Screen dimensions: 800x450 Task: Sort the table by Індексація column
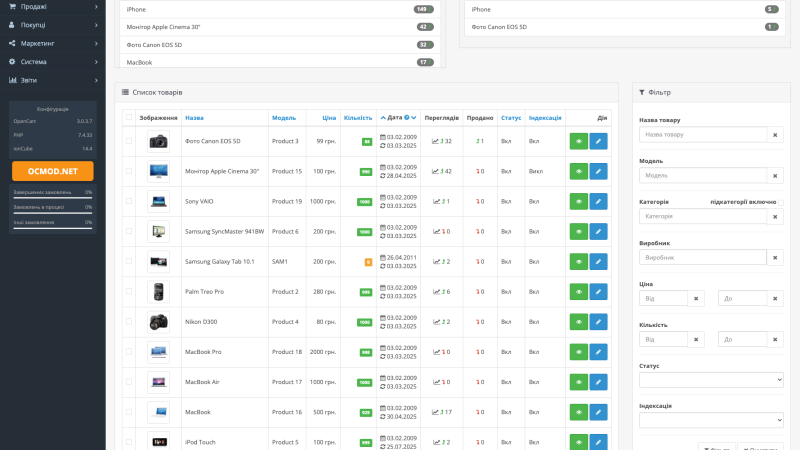tap(545, 118)
